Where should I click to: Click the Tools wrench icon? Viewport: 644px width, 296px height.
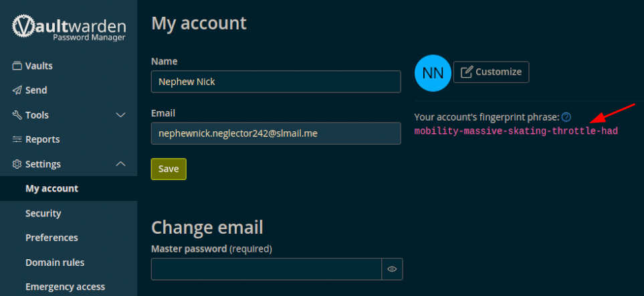(17, 115)
